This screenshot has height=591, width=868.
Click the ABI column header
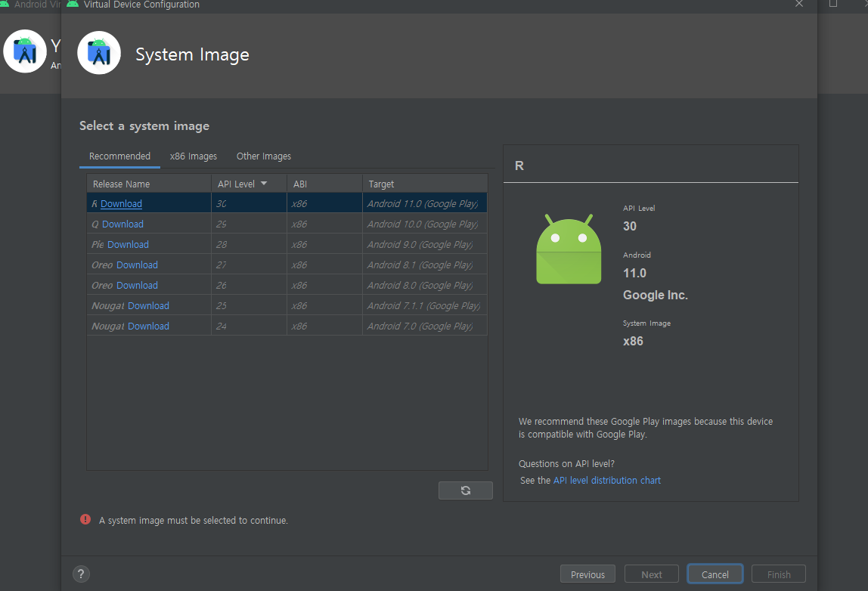tap(324, 184)
